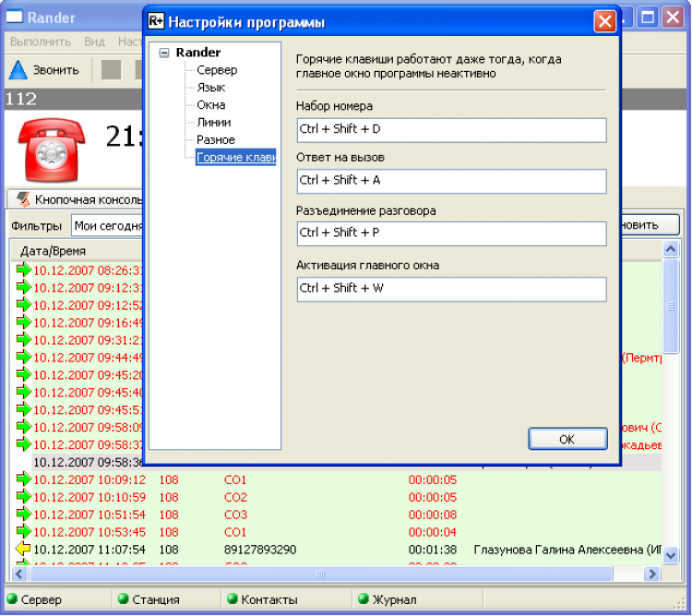Viewport: 692px width, 616px height.
Task: Select Горячие клавиши in the settings tree
Action: click(x=235, y=158)
